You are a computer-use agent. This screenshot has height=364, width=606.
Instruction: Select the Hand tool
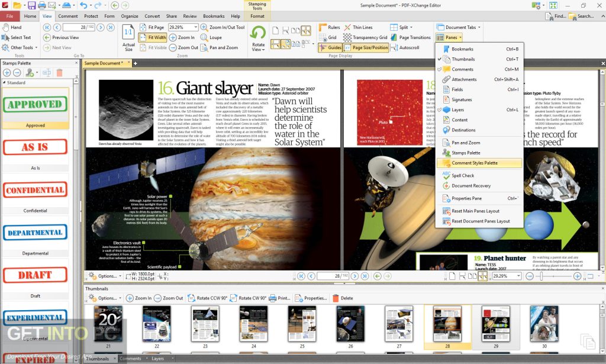[12, 27]
